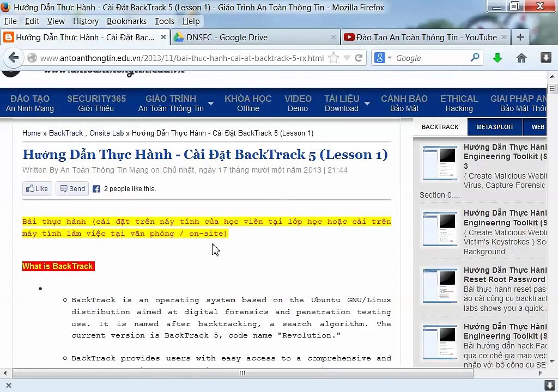Open downloads with the green arrow icon
This screenshot has height=392, width=558.
click(498, 58)
